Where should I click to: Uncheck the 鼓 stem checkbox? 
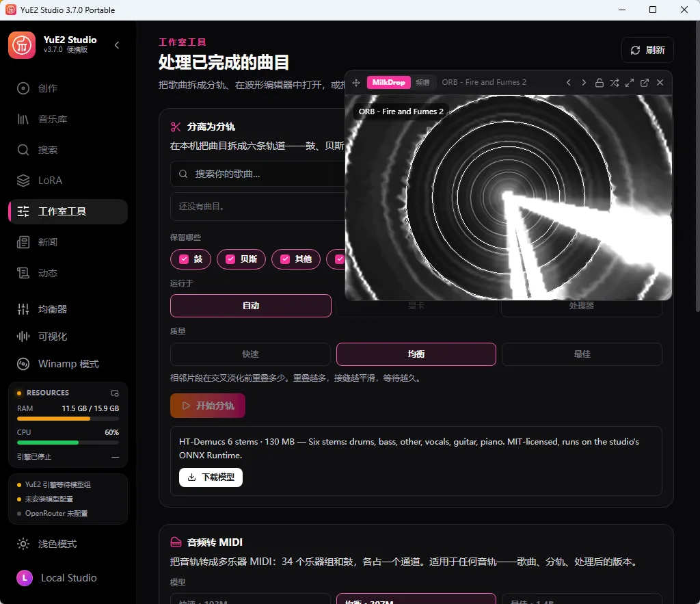coord(183,259)
